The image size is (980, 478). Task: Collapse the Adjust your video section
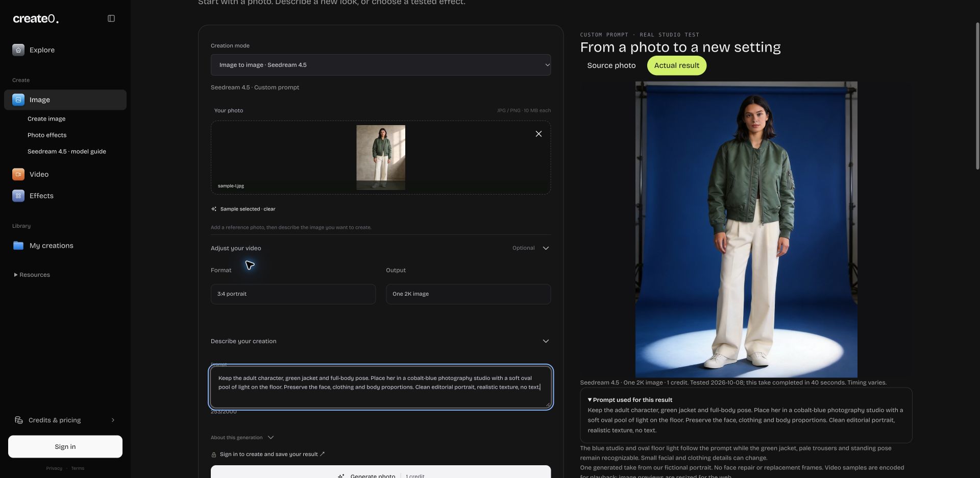[x=546, y=248]
